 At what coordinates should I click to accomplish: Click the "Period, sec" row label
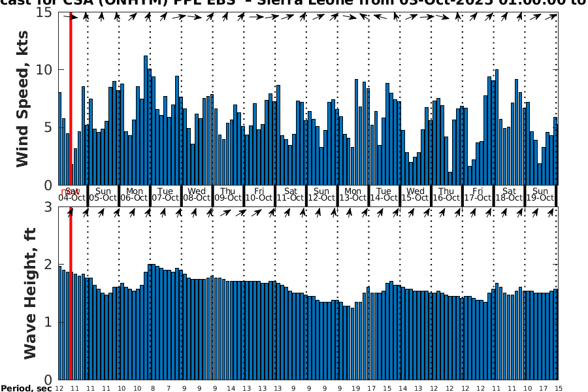(26, 388)
